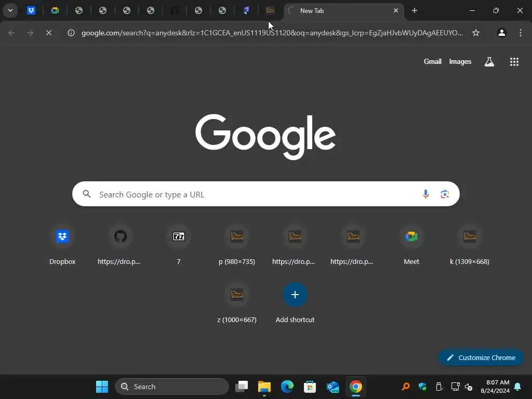
Task: View site information icon in address bar
Action: [71, 33]
